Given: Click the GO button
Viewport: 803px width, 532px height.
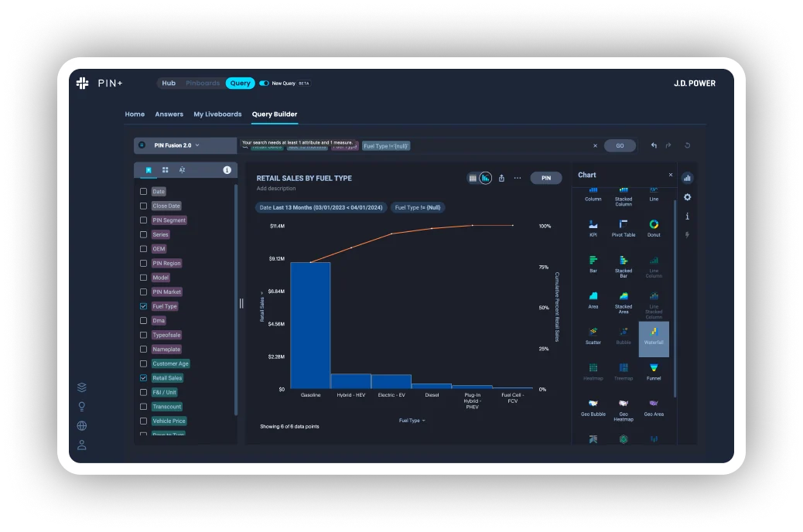Looking at the screenshot, I should coord(620,145).
